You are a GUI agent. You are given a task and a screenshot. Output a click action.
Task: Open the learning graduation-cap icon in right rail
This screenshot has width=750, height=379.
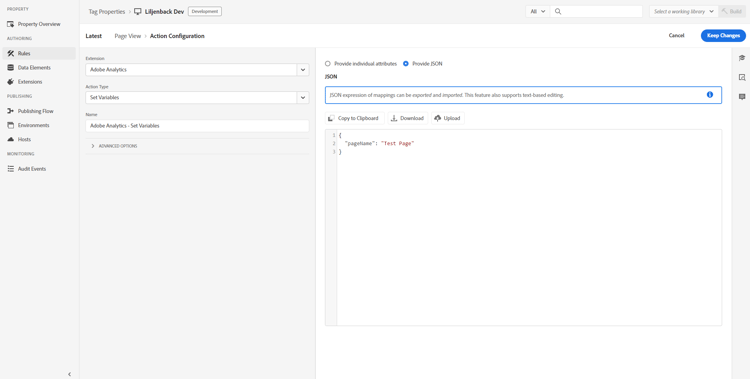click(x=742, y=58)
